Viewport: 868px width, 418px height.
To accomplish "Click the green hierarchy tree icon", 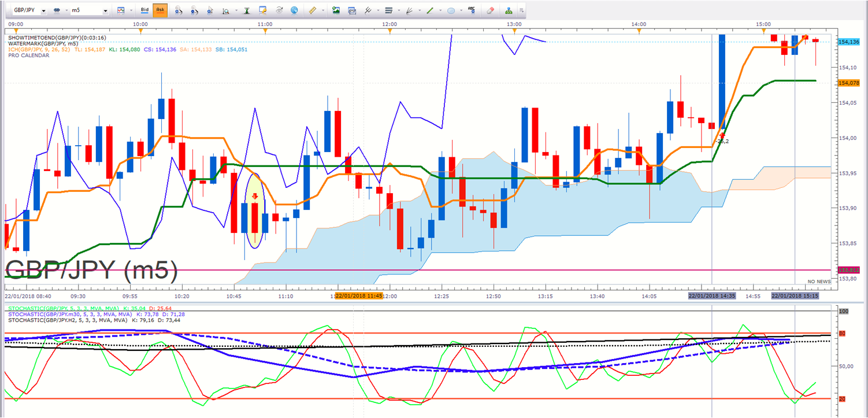I will (x=509, y=10).
